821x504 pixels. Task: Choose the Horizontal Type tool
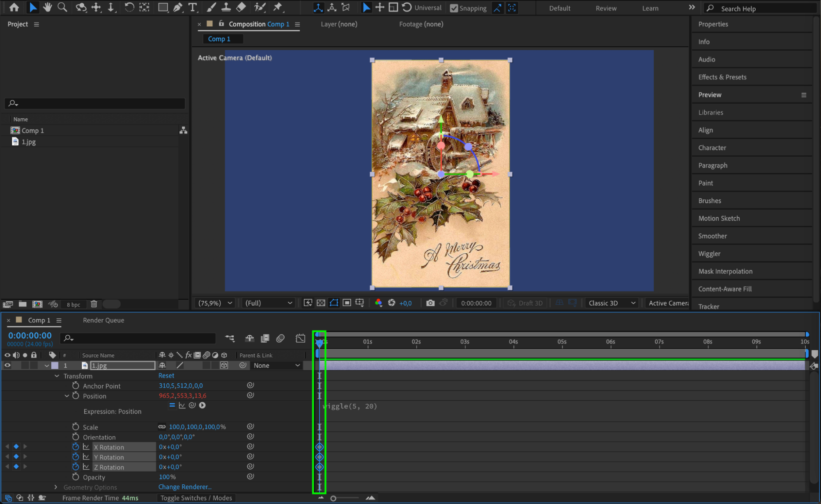[x=192, y=7]
